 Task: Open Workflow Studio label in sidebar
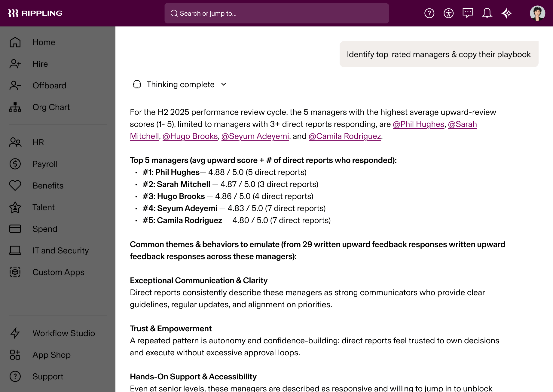(x=64, y=333)
